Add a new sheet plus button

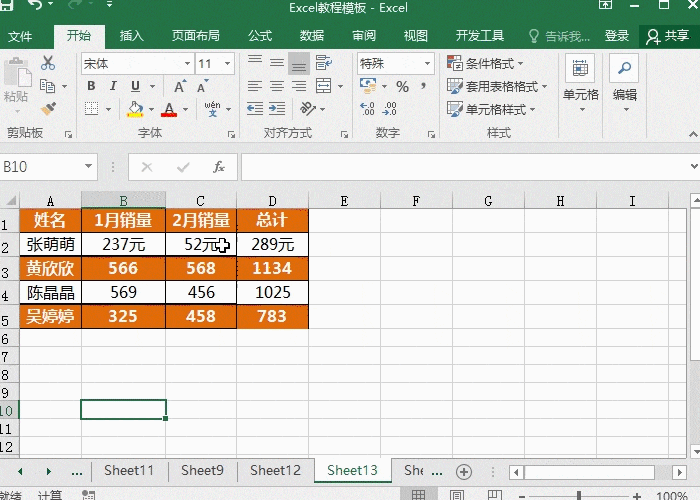(464, 471)
